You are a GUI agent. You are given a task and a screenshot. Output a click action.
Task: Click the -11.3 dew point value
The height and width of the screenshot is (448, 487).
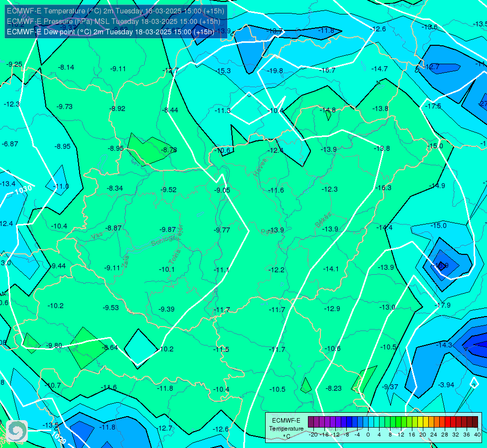[x=222, y=111]
